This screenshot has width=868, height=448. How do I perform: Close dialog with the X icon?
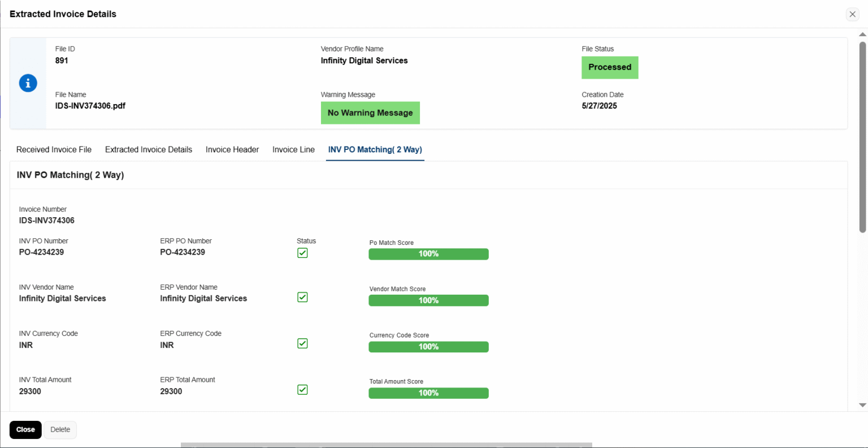[852, 14]
